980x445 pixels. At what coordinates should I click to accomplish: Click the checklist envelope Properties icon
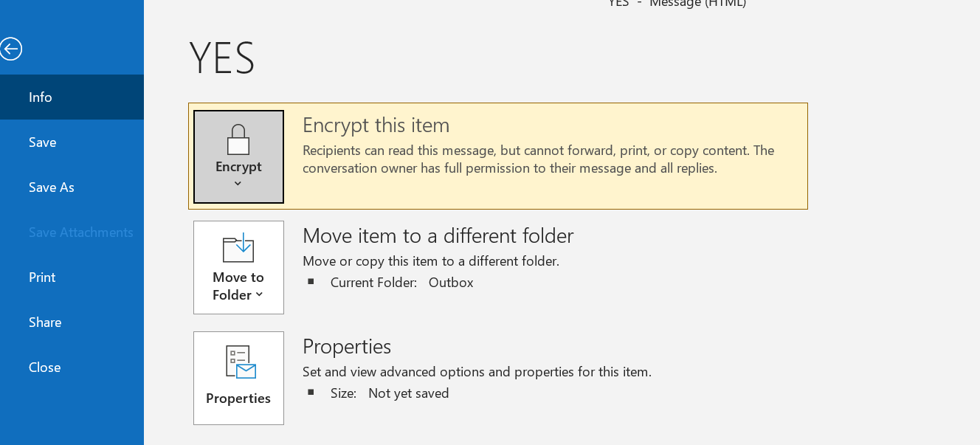click(x=240, y=362)
